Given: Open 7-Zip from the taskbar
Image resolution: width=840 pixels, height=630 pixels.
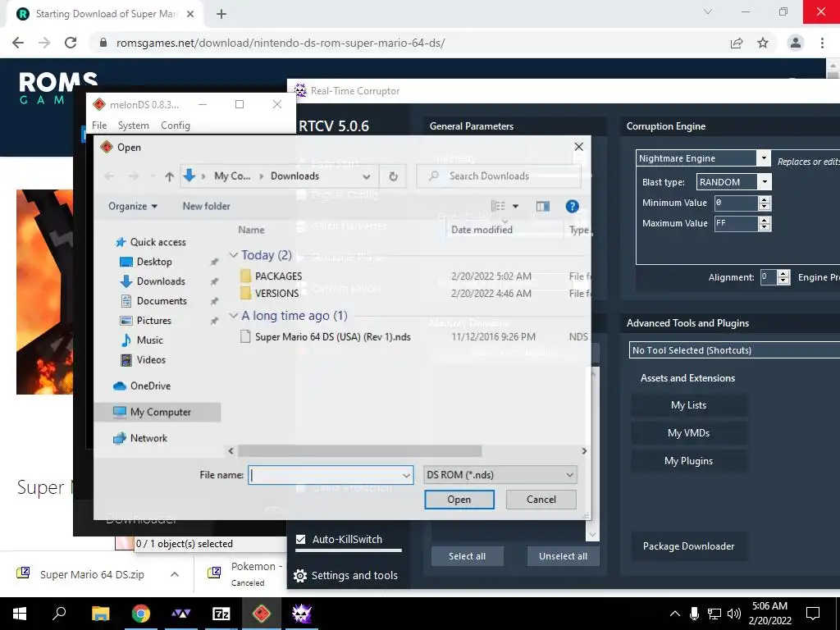Looking at the screenshot, I should point(221,614).
